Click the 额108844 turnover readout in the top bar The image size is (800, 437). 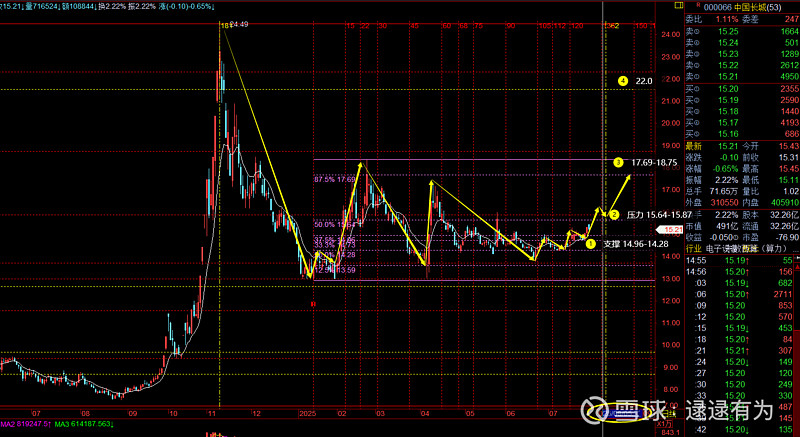tap(80, 7)
